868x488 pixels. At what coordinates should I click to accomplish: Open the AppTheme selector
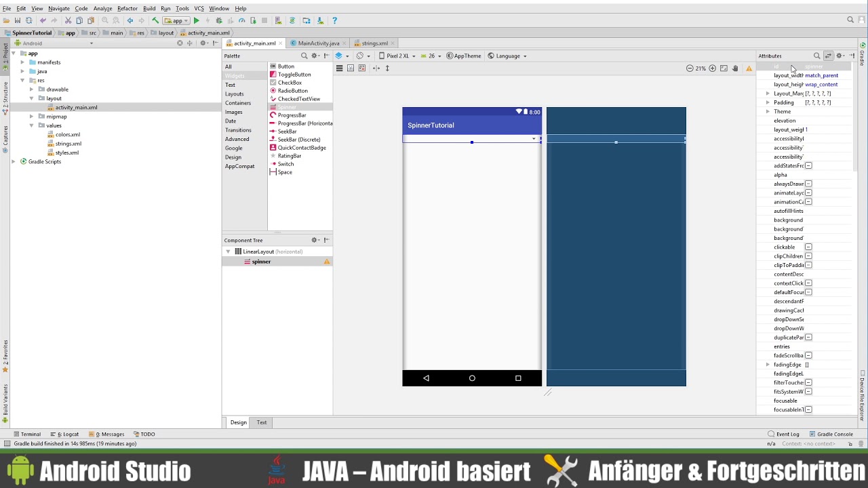coord(464,56)
